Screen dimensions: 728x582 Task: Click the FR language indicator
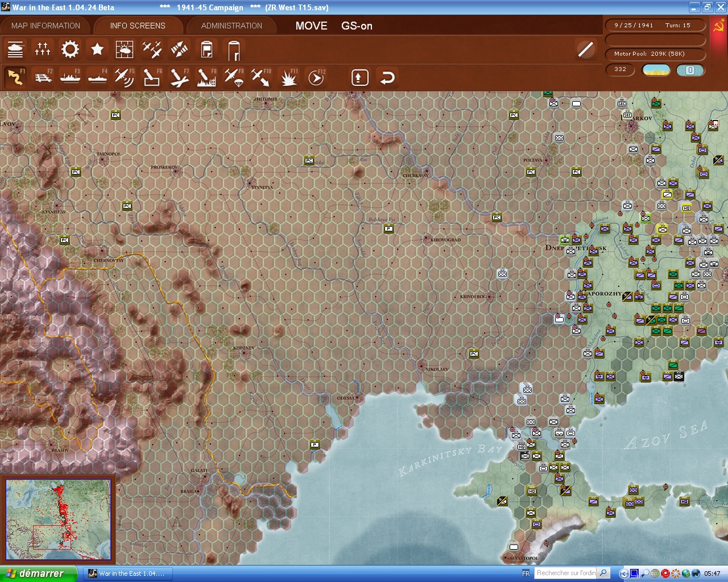coord(526,573)
